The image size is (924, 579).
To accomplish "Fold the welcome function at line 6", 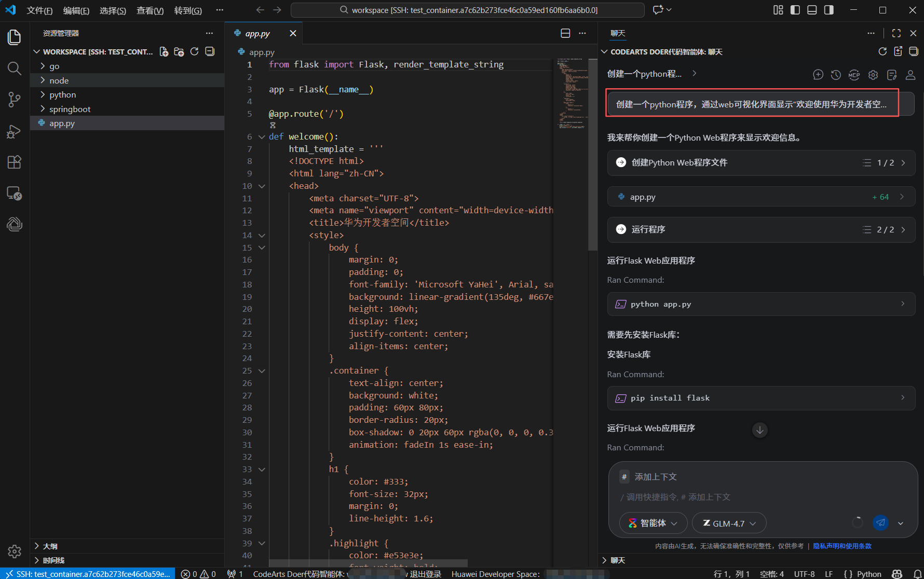I will click(262, 137).
